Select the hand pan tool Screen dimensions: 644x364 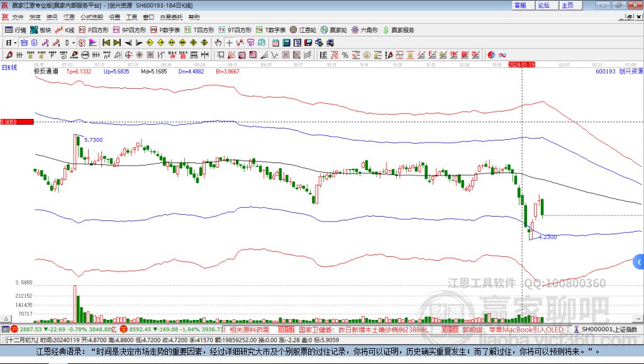pyautogui.click(x=218, y=43)
